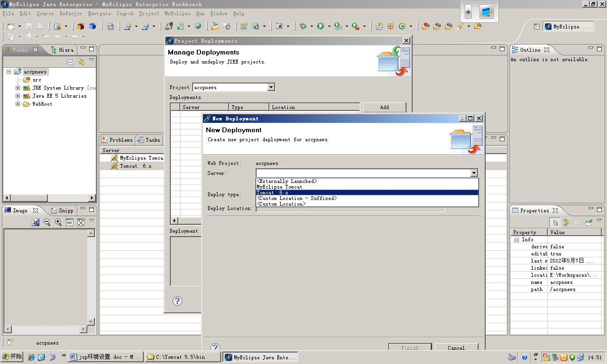Click the Internet Explorer quick launch icon
607x364 pixels.
[31, 357]
